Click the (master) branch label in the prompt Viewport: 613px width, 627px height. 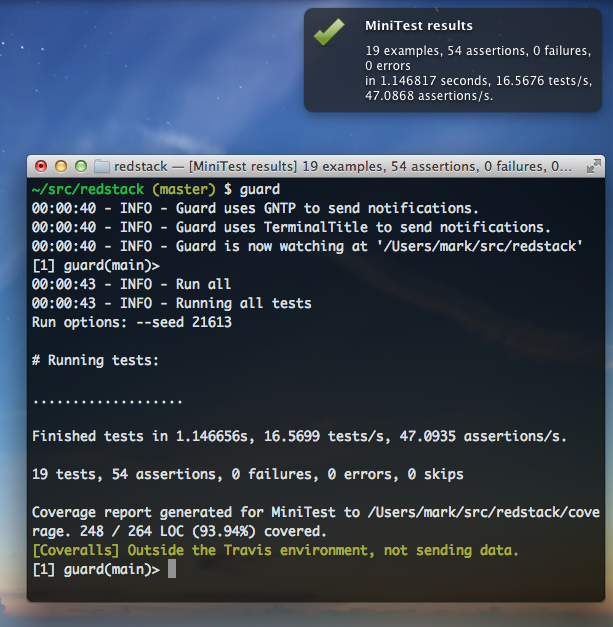point(179,189)
